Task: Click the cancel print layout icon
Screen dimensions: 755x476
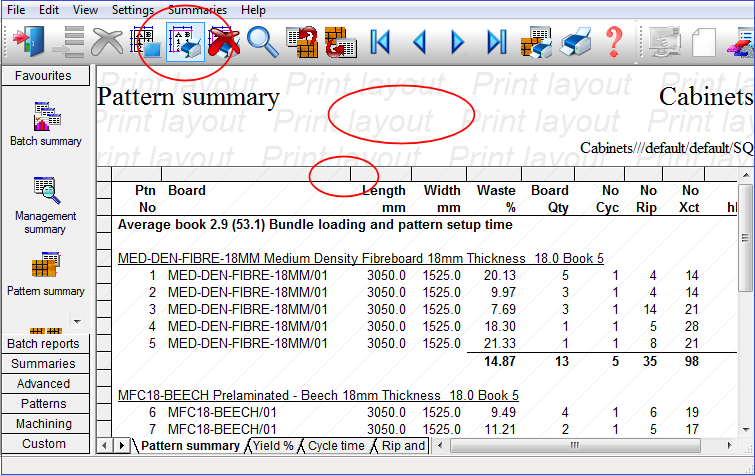Action: [x=224, y=42]
